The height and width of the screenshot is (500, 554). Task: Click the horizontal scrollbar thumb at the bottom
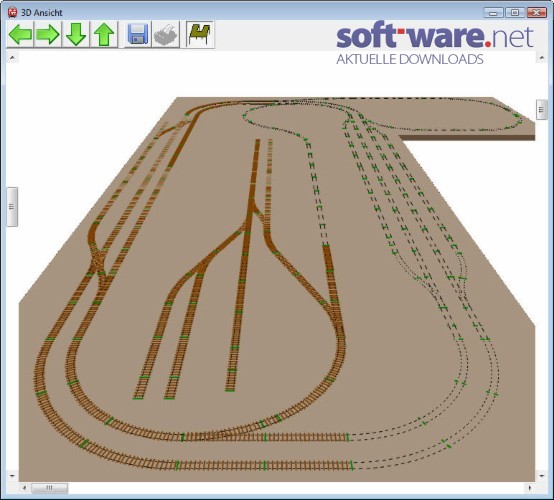tap(49, 488)
